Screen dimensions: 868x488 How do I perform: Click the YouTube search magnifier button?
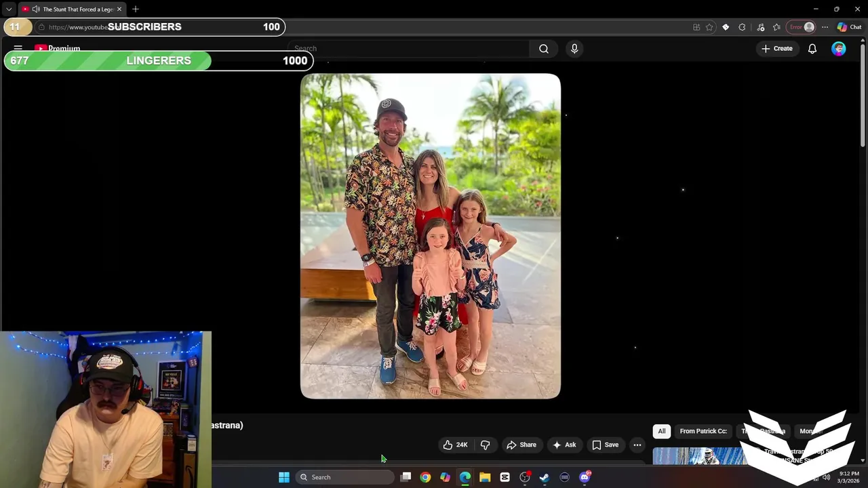(x=544, y=49)
